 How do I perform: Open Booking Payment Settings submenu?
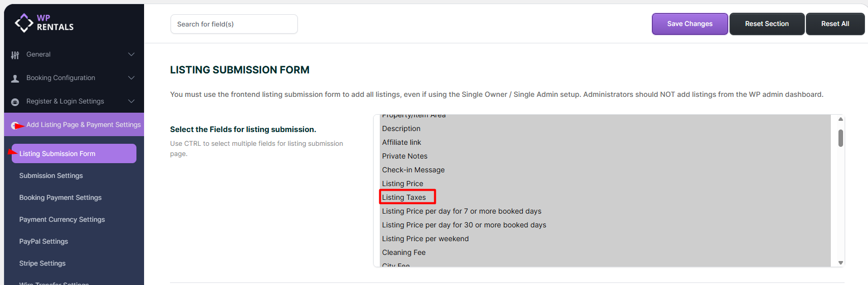coord(61,197)
